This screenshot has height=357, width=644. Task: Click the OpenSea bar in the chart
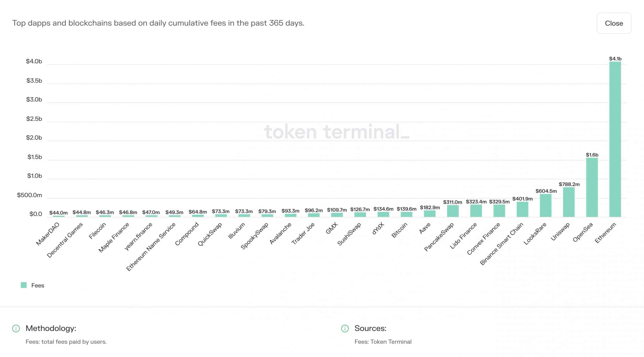592,187
